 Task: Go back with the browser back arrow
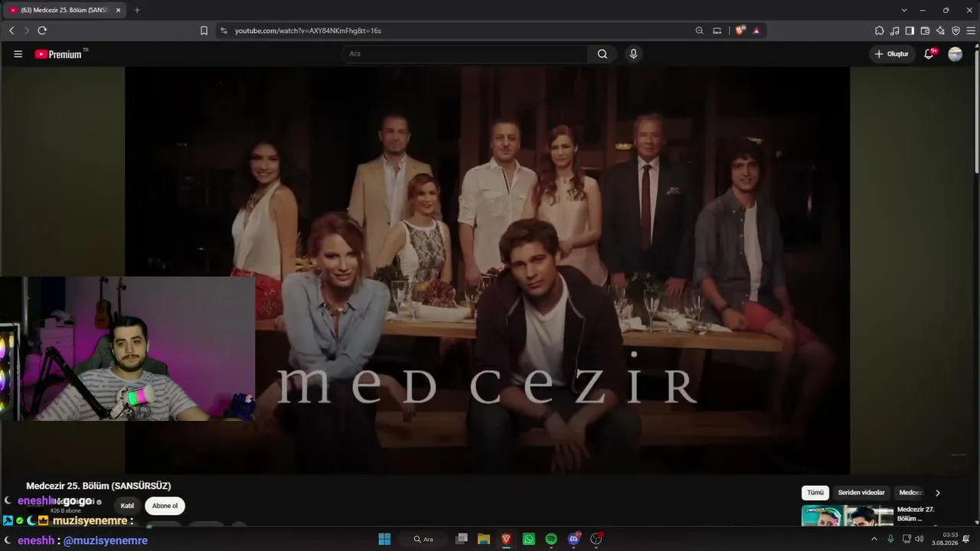(x=11, y=31)
